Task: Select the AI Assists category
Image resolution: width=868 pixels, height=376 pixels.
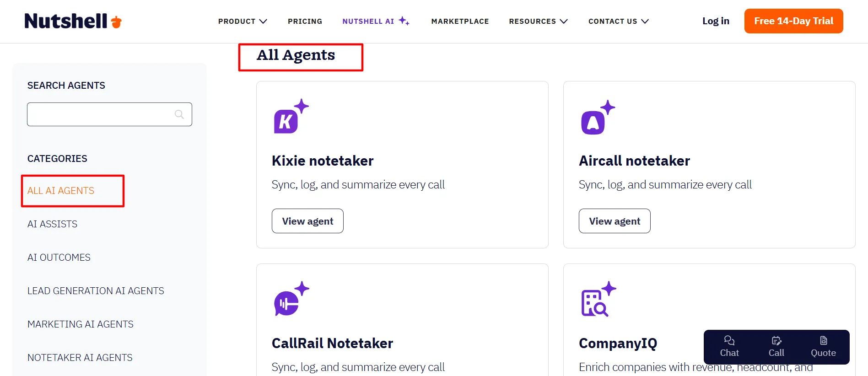Action: click(52, 224)
